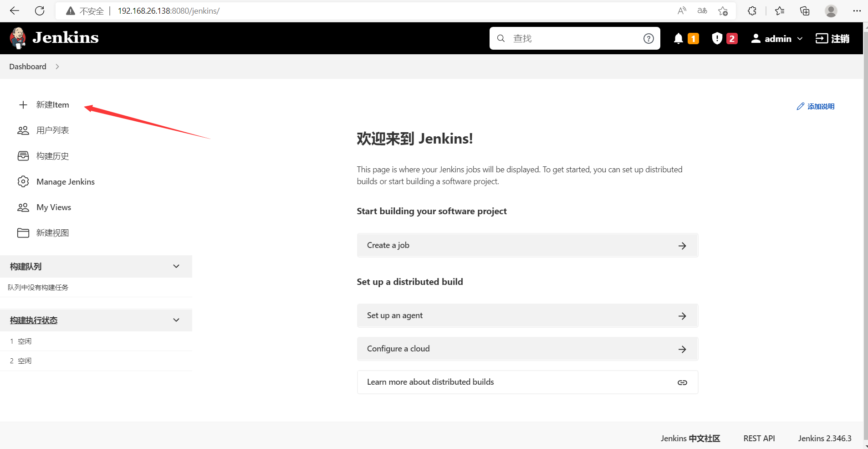Click the insecure site warning icon
868x449 pixels.
(x=70, y=11)
